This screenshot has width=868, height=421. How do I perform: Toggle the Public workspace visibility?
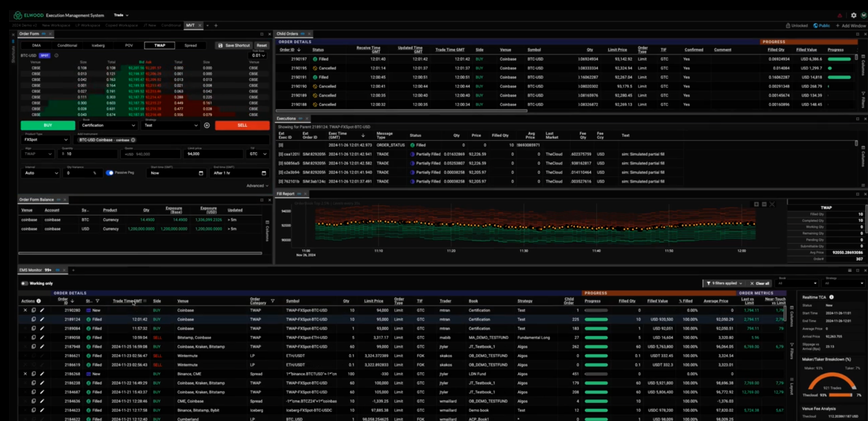(822, 26)
